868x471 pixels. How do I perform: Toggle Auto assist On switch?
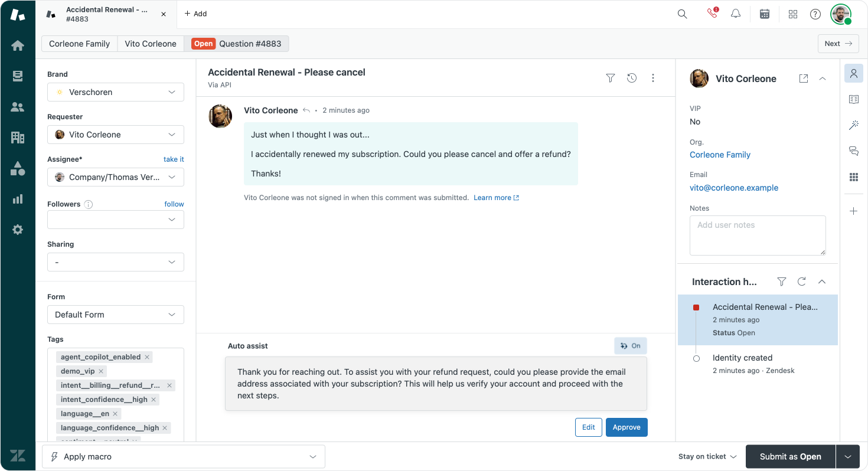tap(631, 346)
